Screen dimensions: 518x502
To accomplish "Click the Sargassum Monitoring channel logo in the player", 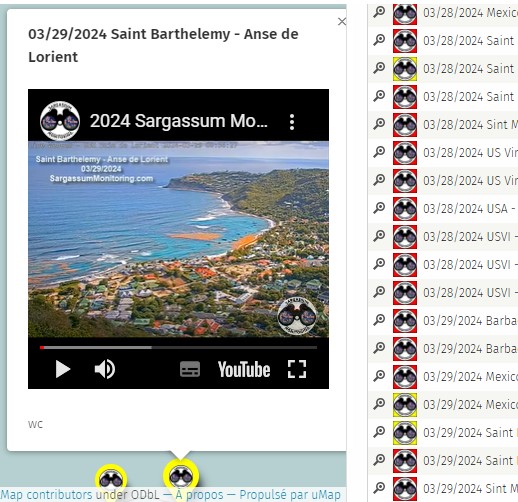I will [x=60, y=121].
